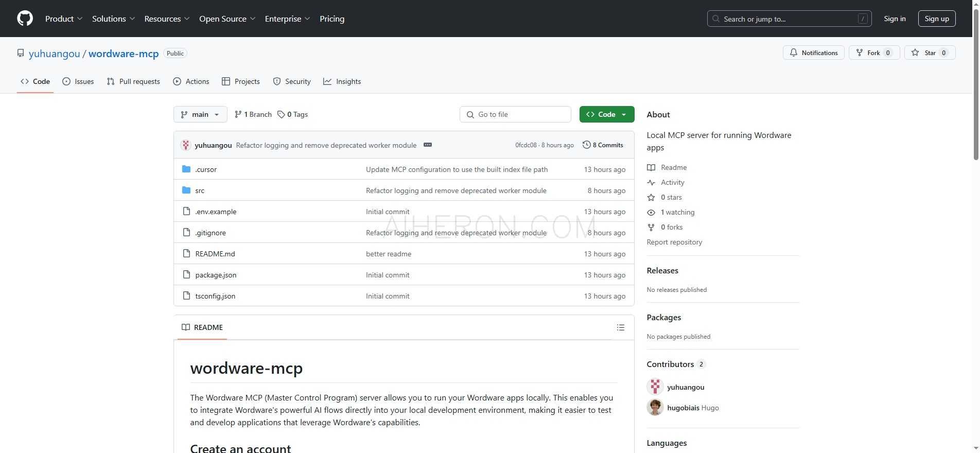The height and width of the screenshot is (453, 980).
Task: Click the repository book icon beside yuhuangou
Action: point(21,53)
